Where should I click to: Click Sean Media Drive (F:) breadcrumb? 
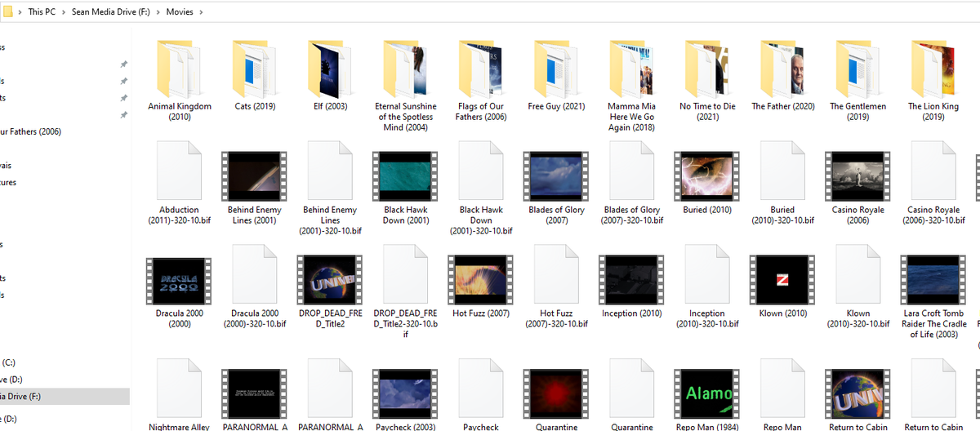[x=113, y=12]
